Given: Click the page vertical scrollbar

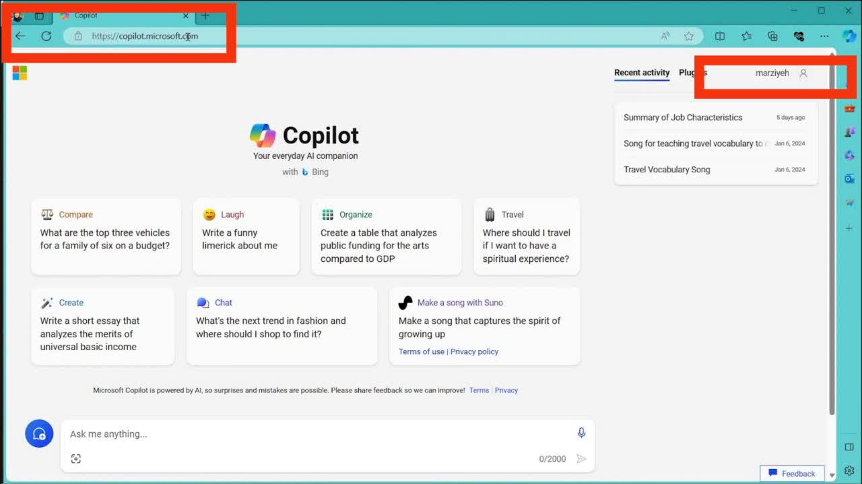Looking at the screenshot, I should tap(832, 234).
